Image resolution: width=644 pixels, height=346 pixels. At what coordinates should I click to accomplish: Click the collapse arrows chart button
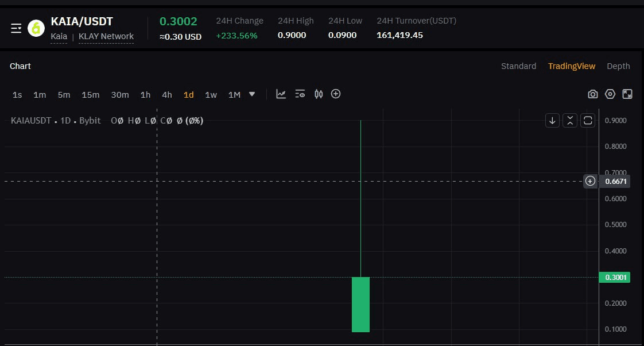coord(570,121)
